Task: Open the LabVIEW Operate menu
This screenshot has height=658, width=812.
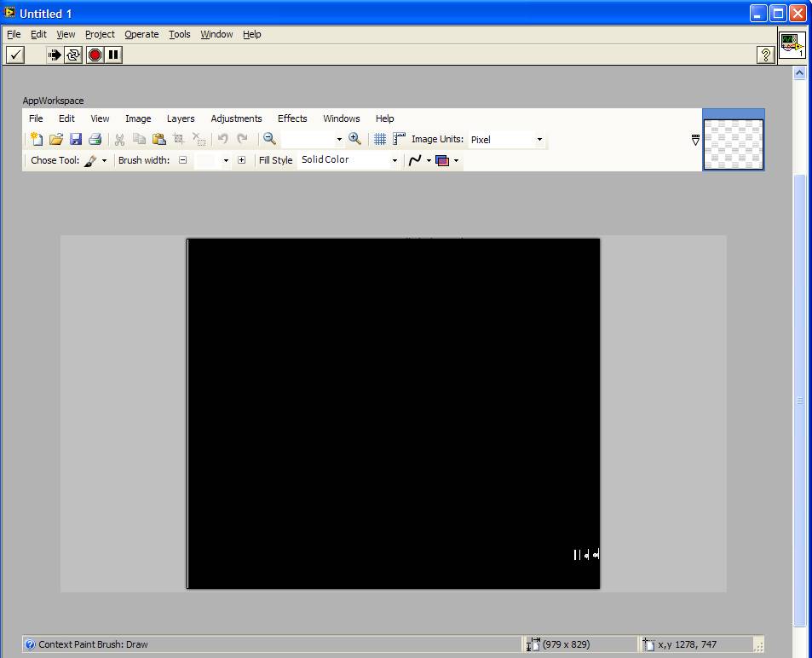Action: (x=141, y=34)
